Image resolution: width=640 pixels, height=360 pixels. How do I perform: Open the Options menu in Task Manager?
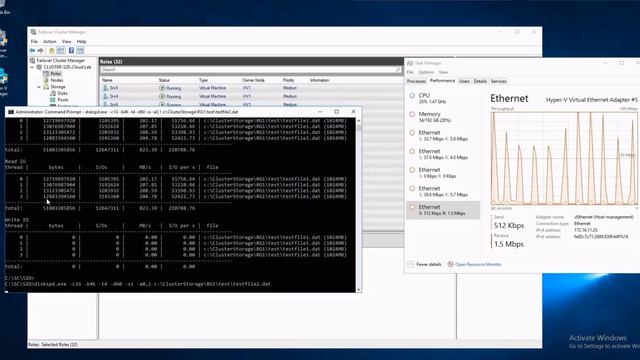click(x=426, y=72)
